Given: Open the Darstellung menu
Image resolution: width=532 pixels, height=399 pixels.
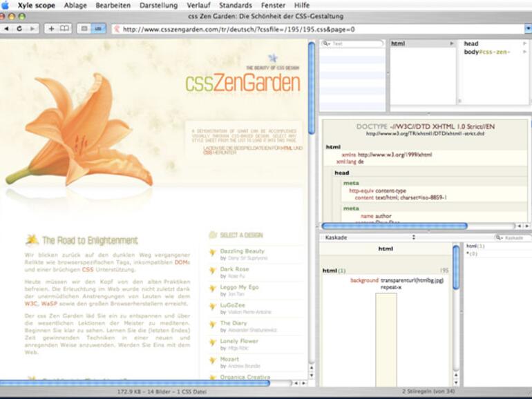Looking at the screenshot, I should pos(158,6).
